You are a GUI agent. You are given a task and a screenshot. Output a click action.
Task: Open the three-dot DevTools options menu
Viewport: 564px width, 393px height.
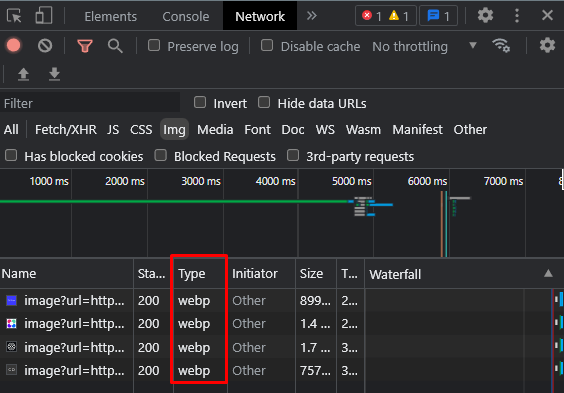pos(517,16)
